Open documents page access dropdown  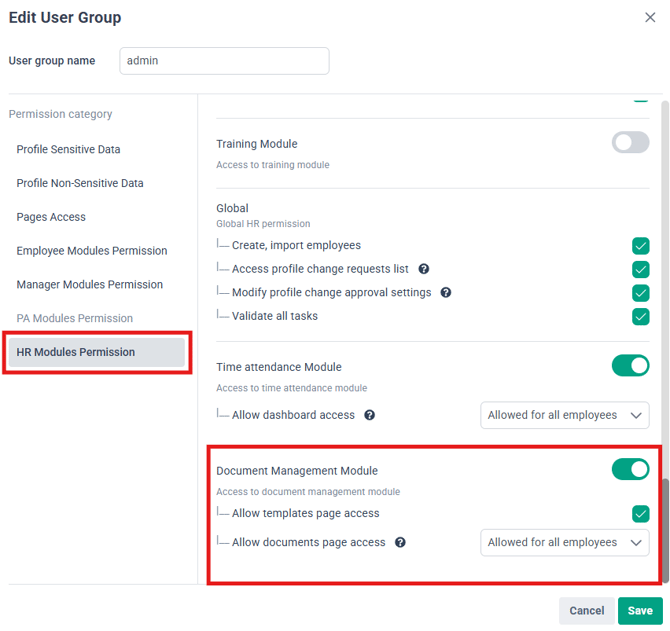(564, 542)
